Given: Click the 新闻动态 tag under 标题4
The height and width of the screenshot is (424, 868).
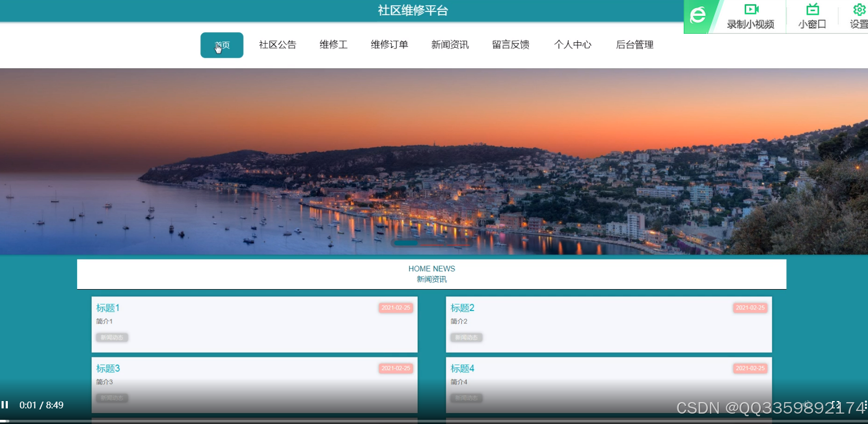Looking at the screenshot, I should [x=467, y=398].
